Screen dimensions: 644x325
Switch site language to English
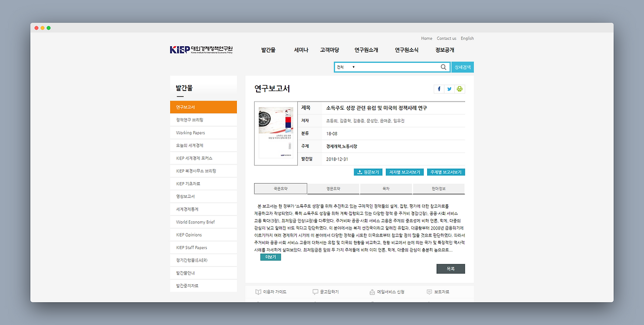coord(467,38)
